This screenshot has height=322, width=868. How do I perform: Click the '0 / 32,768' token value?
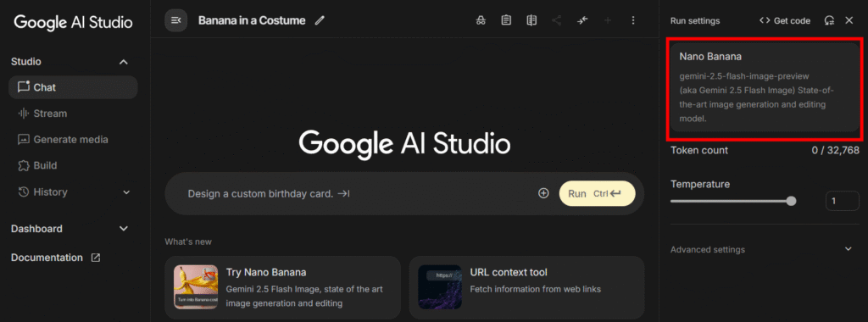836,150
